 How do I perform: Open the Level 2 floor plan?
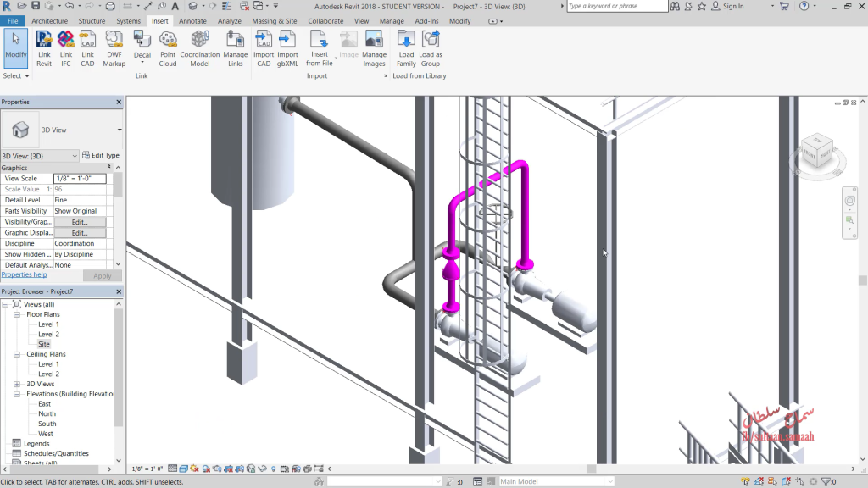click(48, 334)
